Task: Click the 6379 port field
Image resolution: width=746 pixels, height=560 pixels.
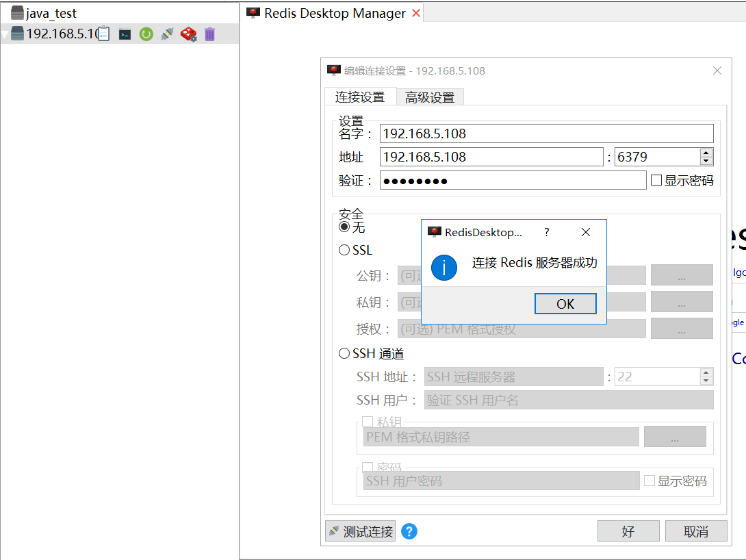Action: pyautogui.click(x=658, y=157)
